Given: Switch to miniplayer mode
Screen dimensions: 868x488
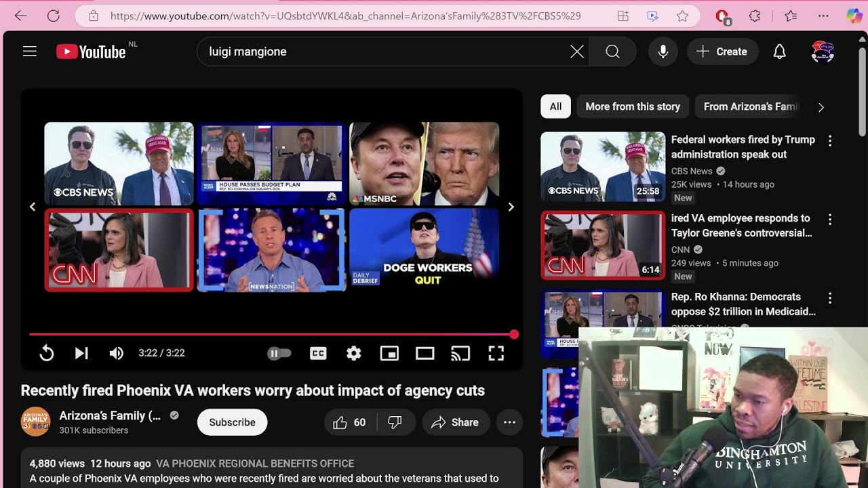Looking at the screenshot, I should coord(389,353).
